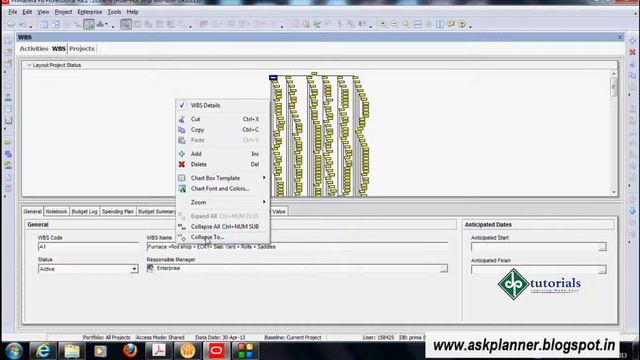Click the Zoom In magnifier toolbar icon
Screen dimensions: 640x360
[383, 24]
